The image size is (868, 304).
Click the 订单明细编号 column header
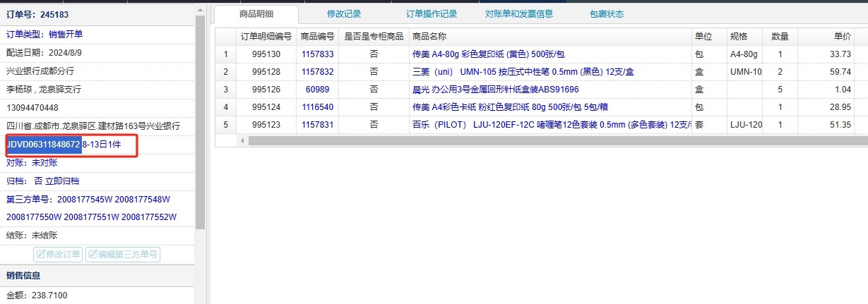266,37
